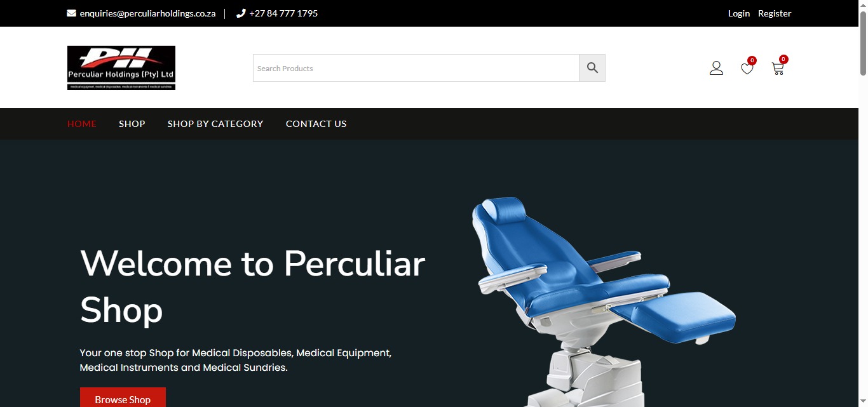
Task: Click the blue medical chair image
Action: tap(602, 302)
